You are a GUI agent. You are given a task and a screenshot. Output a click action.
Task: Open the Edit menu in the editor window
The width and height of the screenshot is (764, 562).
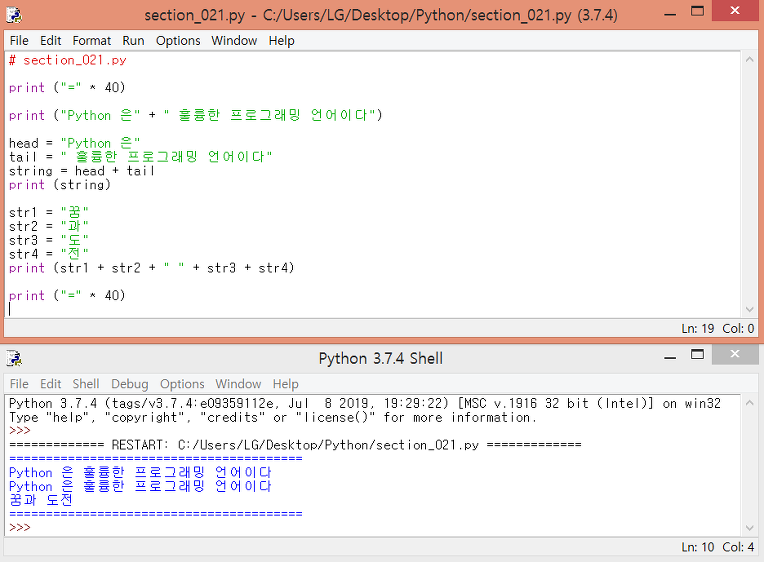tap(50, 40)
